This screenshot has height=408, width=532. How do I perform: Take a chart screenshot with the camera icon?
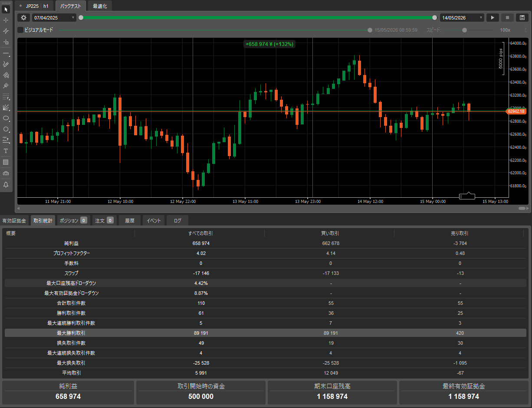pyautogui.click(x=6, y=173)
